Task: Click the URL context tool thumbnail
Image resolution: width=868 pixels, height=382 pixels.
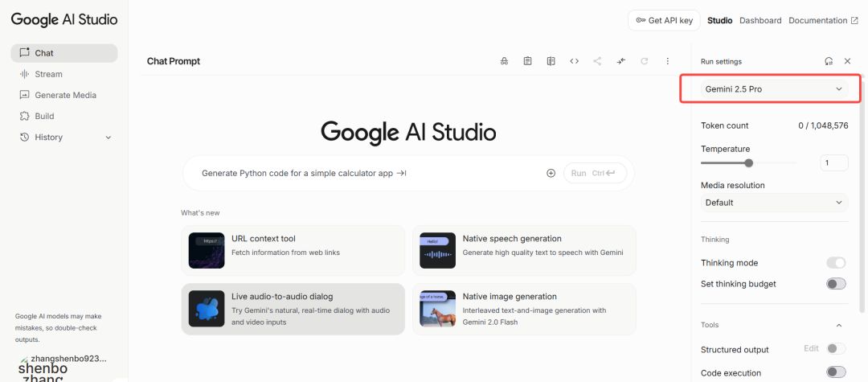Action: pos(207,250)
